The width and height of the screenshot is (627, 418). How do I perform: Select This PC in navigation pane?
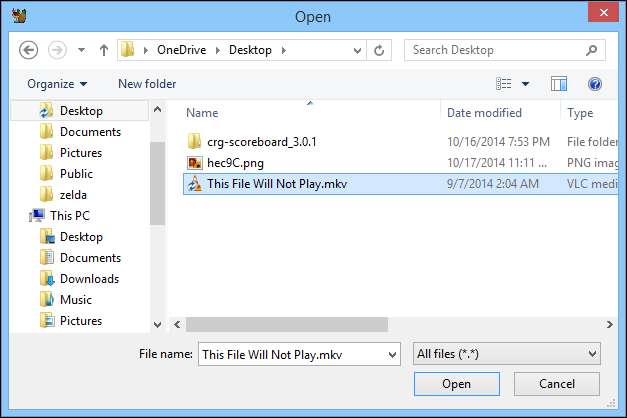coord(60,216)
